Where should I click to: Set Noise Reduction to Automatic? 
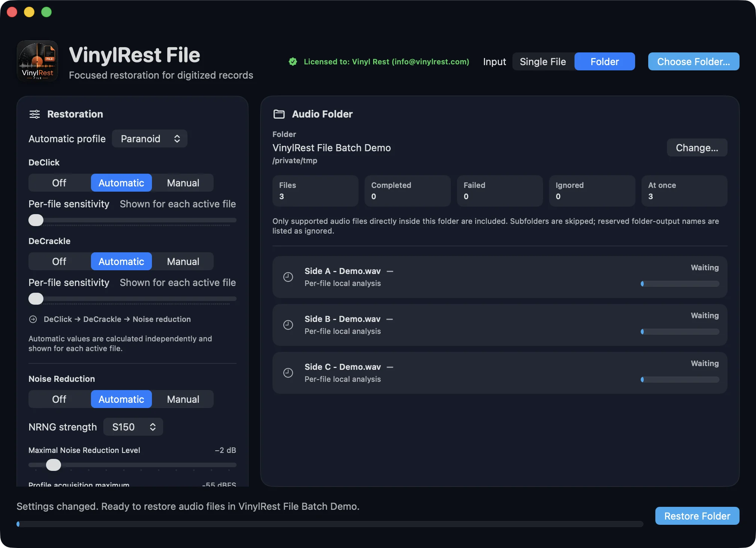coord(121,399)
